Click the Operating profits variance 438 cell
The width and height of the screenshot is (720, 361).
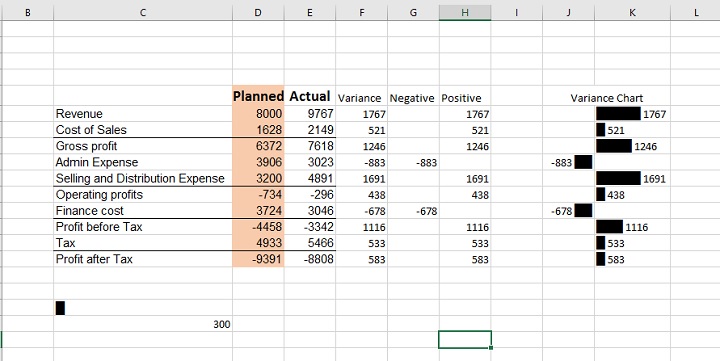click(x=361, y=195)
